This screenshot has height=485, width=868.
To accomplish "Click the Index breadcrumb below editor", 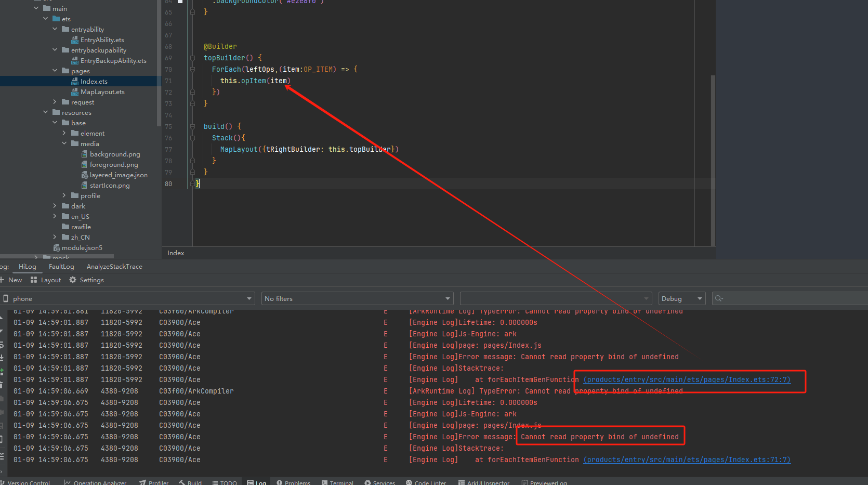I will [176, 253].
